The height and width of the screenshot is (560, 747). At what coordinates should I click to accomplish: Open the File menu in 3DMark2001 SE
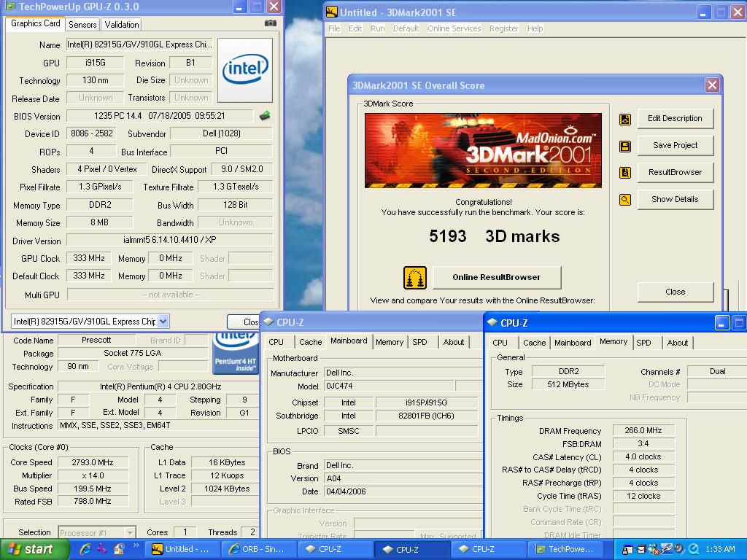(334, 28)
